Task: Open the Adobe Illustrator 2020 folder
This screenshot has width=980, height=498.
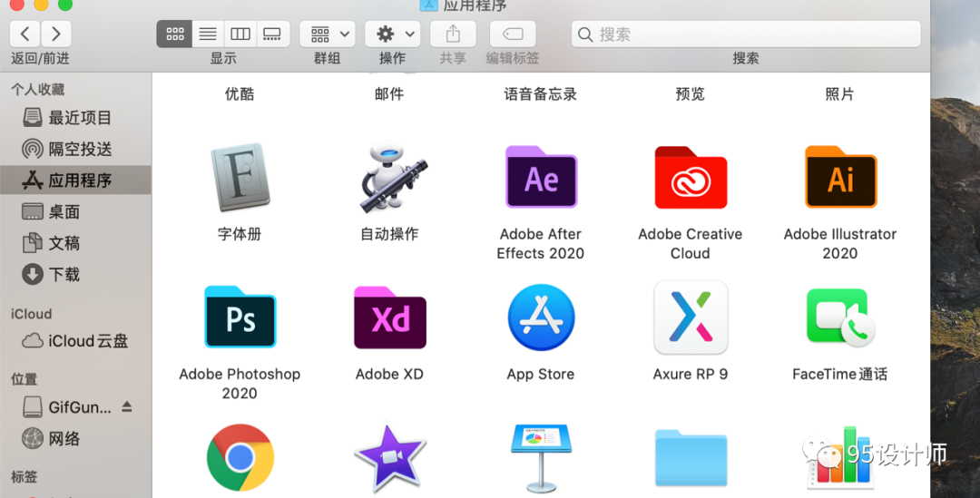Action: tap(840, 177)
